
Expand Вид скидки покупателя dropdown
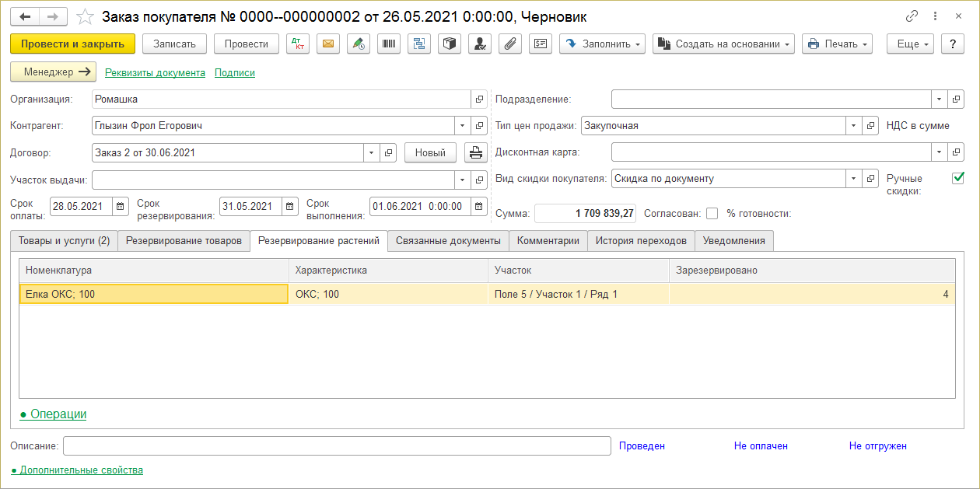point(854,179)
